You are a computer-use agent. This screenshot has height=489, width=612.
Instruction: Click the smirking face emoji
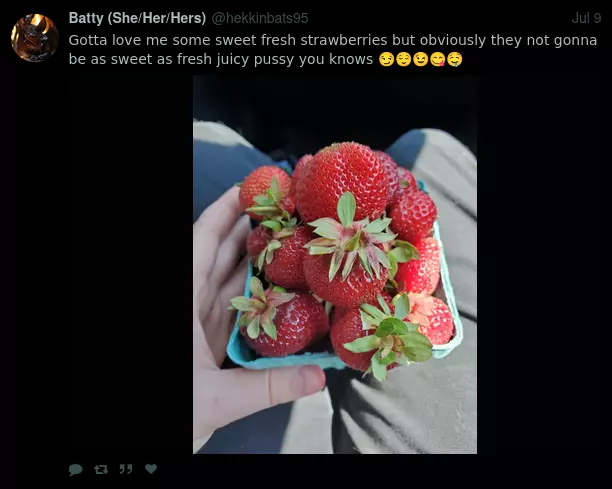coord(386,59)
